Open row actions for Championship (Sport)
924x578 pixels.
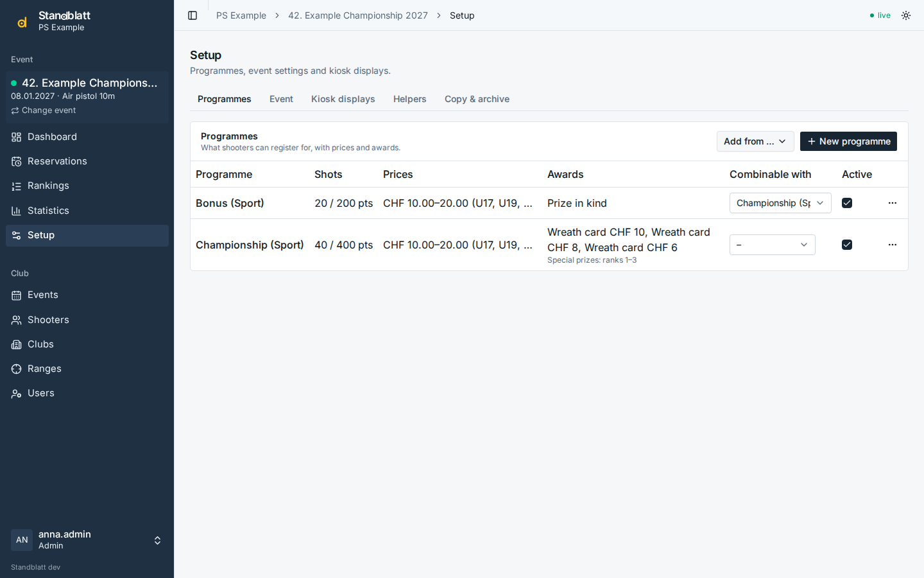[893, 245]
